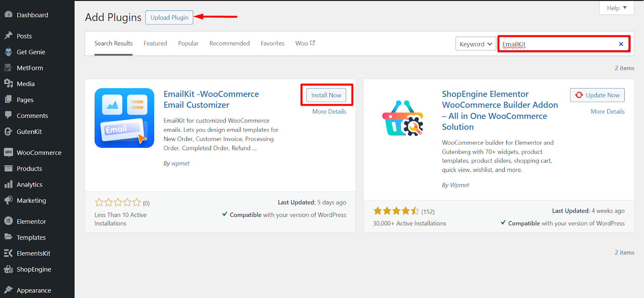Click Update Now for ShopEngine
Viewport: 644px width, 298px height.
point(597,95)
